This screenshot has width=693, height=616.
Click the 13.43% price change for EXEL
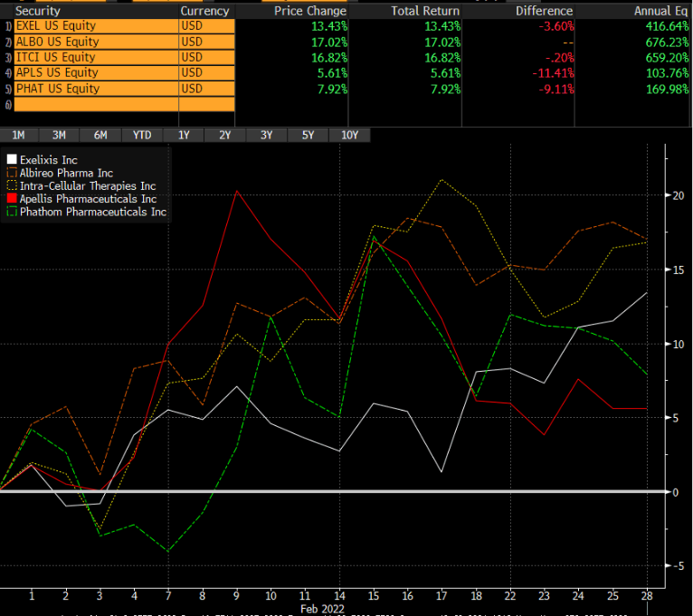329,26
